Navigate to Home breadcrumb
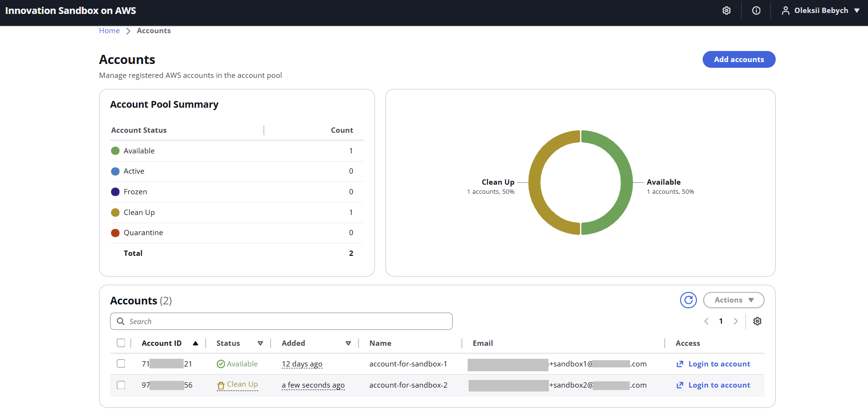The width and height of the screenshot is (868, 416). point(109,31)
